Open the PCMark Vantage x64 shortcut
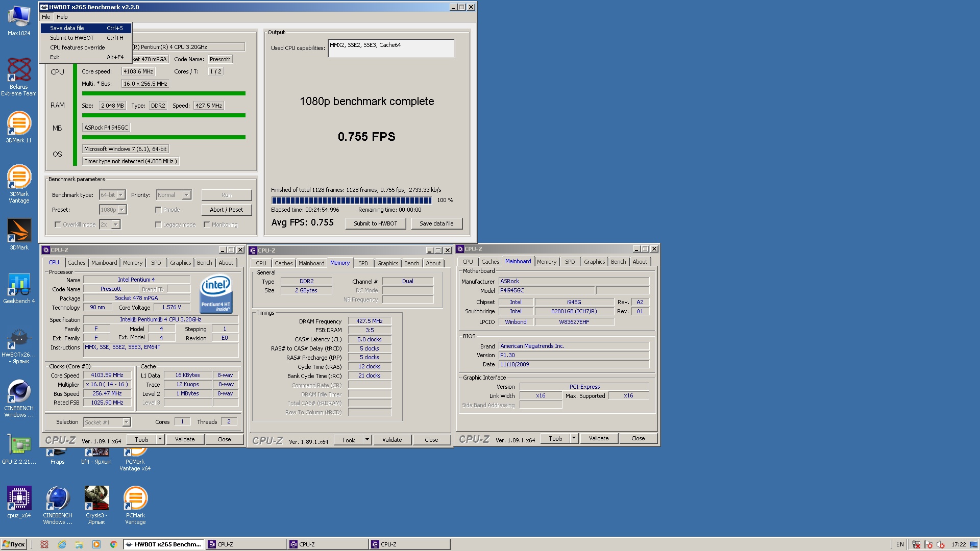980x551 pixels. click(135, 458)
